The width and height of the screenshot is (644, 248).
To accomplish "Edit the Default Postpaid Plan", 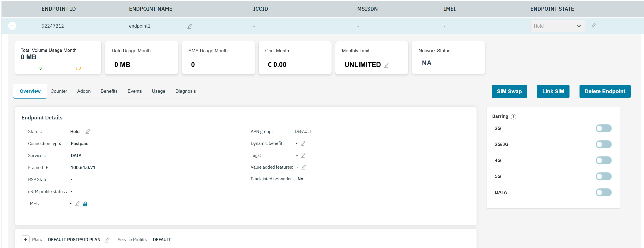I will 107,240.
